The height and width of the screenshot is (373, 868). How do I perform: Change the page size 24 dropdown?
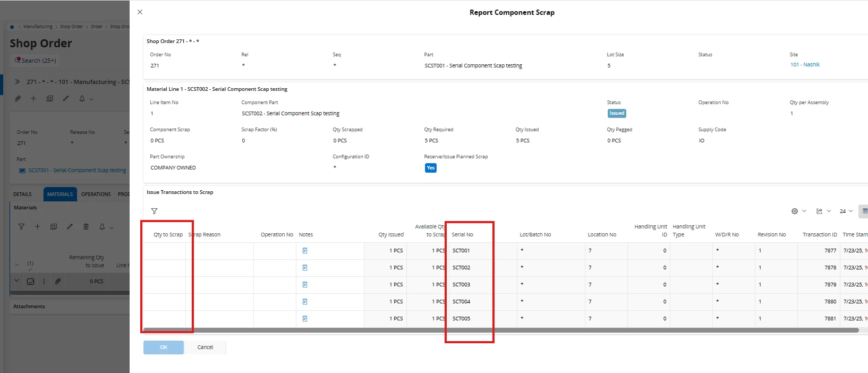coord(846,211)
